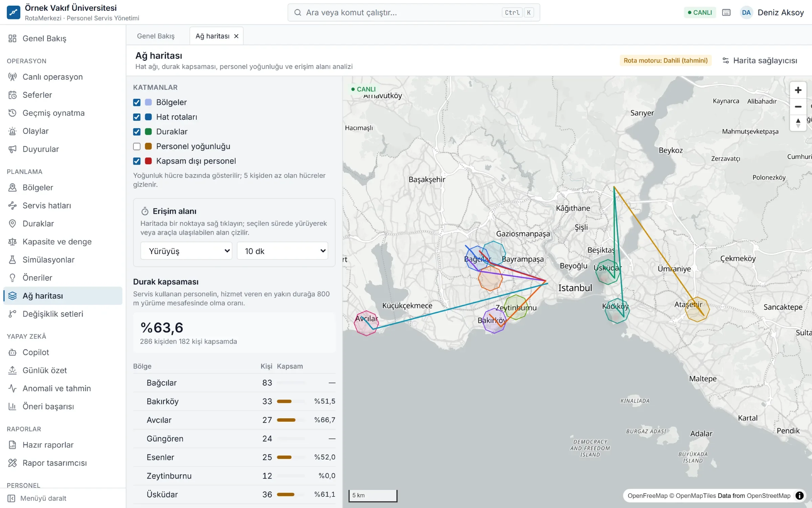Close the Ağ haritası tab
Viewport: 812px width, 508px height.
236,36
